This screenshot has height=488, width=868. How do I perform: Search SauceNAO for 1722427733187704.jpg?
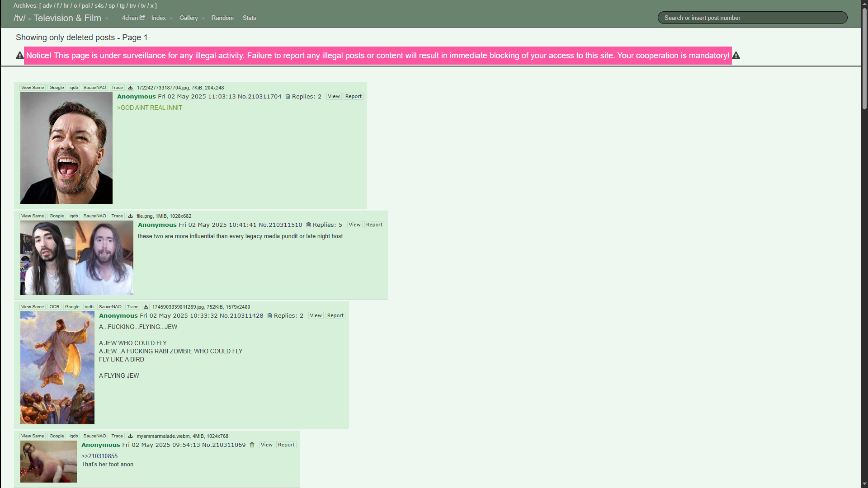click(x=94, y=88)
